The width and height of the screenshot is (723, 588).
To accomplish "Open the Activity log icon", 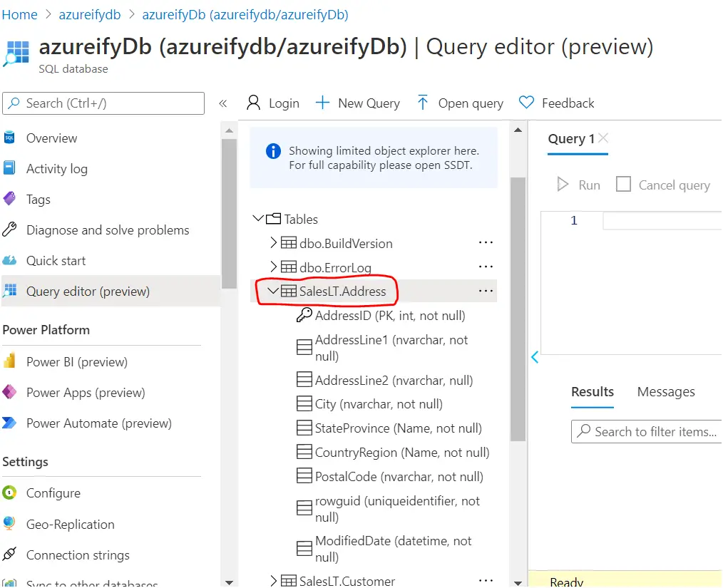I will tap(9, 168).
